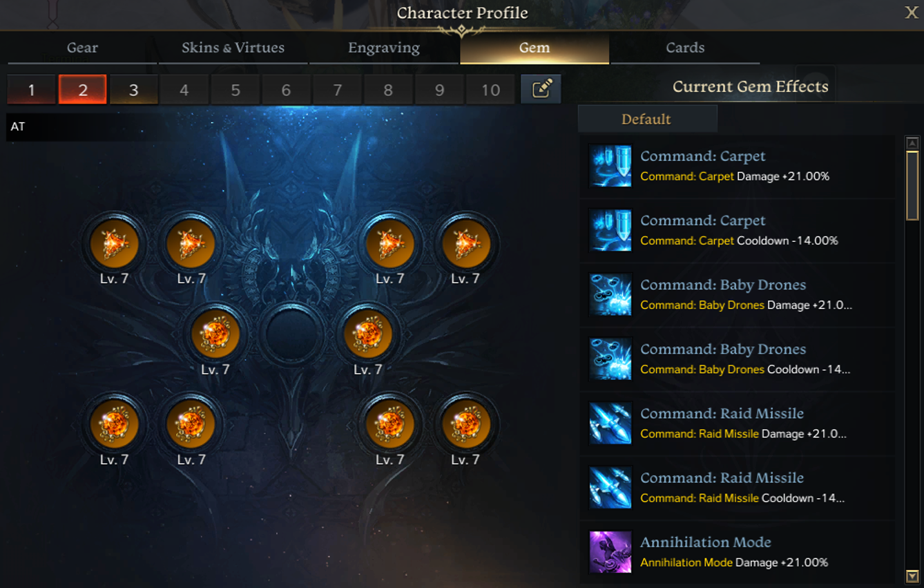924x588 pixels.
Task: Open the Engraving tab
Action: tap(384, 48)
